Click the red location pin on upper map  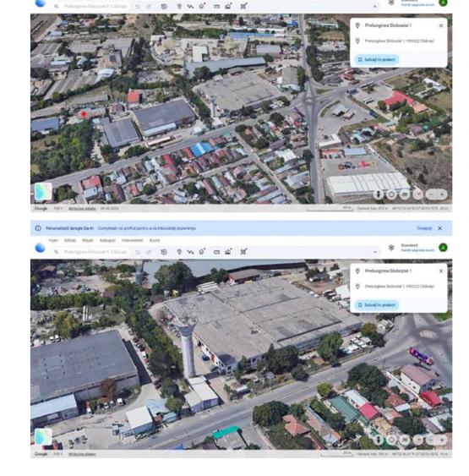point(85,114)
